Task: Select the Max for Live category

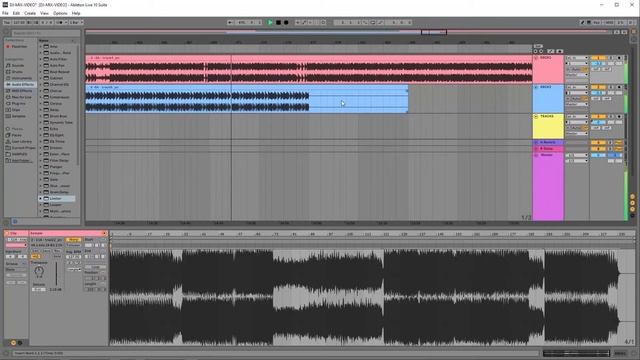Action: pyautogui.click(x=20, y=97)
